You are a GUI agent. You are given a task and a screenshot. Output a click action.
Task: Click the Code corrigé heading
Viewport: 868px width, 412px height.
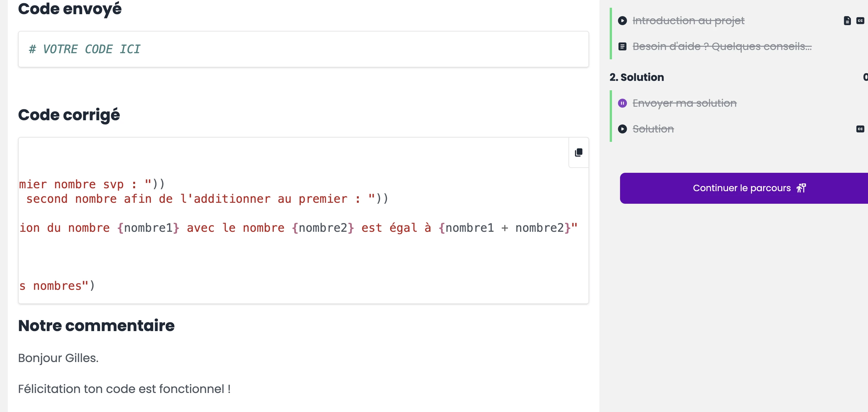(69, 115)
